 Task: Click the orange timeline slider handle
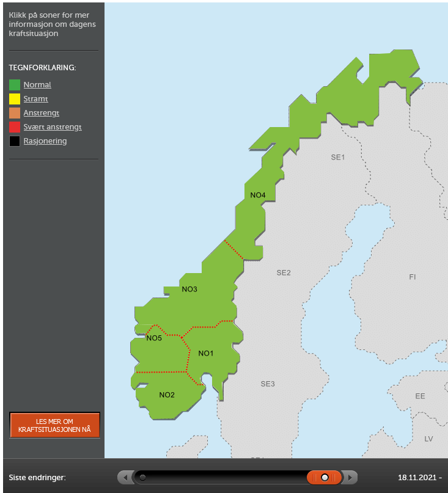325,478
